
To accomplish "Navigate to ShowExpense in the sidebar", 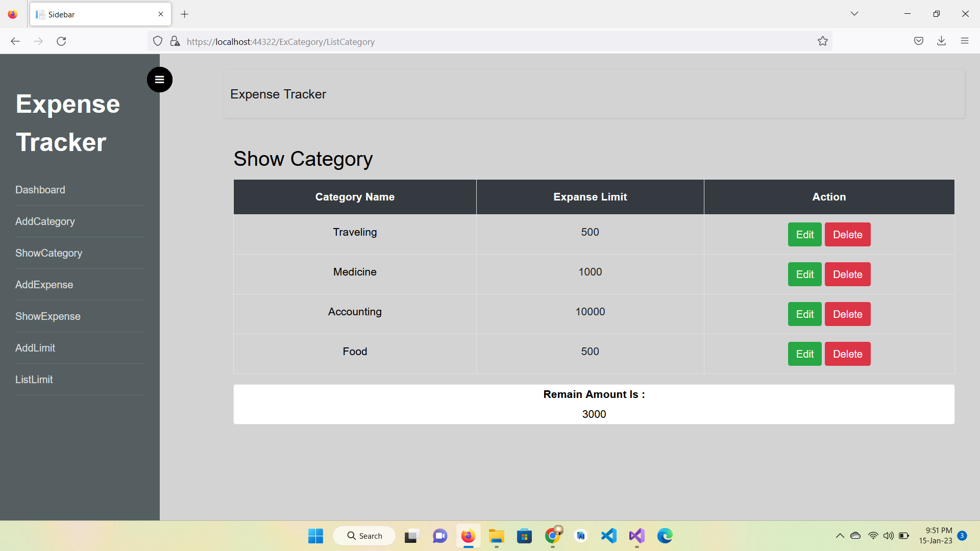I will point(47,316).
